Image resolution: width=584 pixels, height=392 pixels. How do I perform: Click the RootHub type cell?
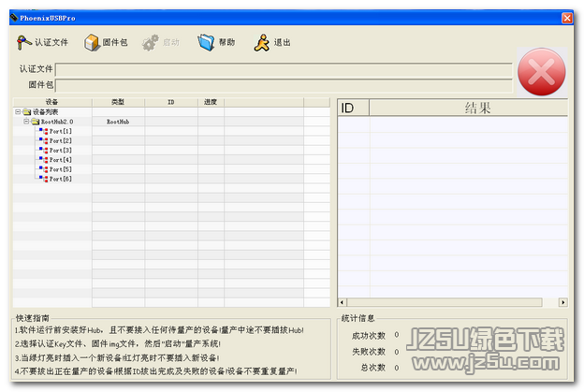[118, 122]
